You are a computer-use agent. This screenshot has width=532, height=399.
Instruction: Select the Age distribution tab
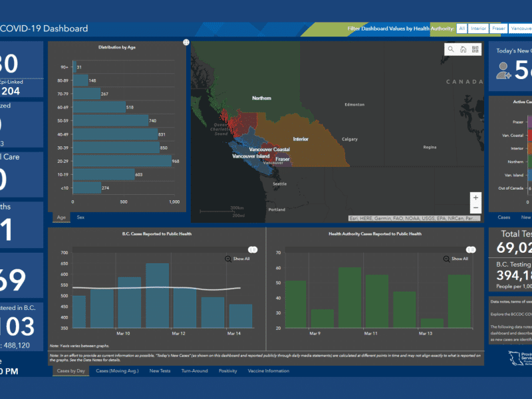pyautogui.click(x=61, y=217)
